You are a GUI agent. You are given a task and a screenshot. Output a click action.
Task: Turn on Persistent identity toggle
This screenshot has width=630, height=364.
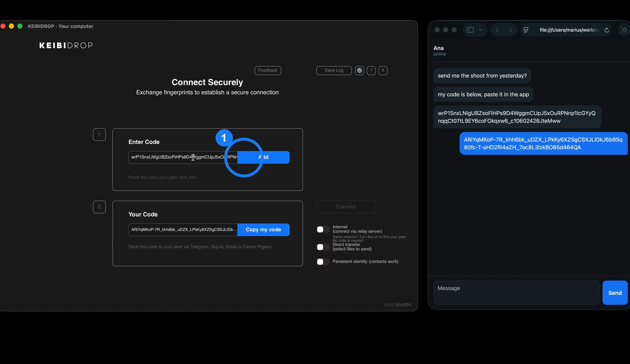tap(323, 262)
